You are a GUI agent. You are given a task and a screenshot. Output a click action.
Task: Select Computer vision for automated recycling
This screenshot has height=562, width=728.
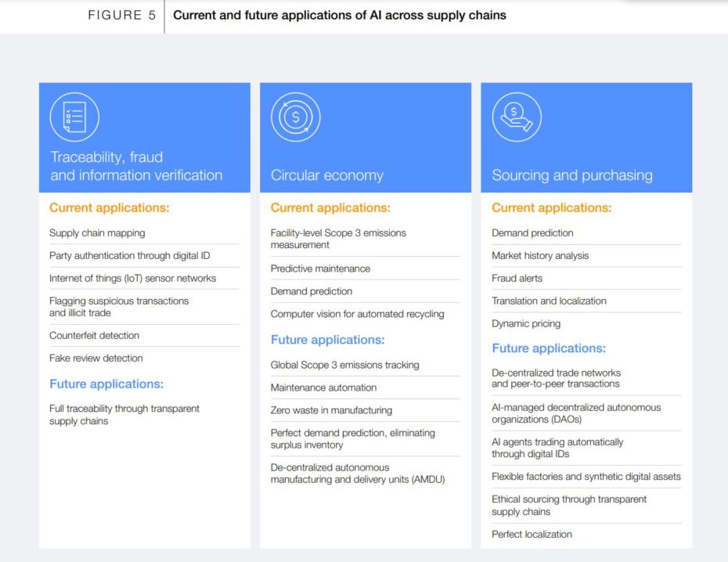(357, 314)
